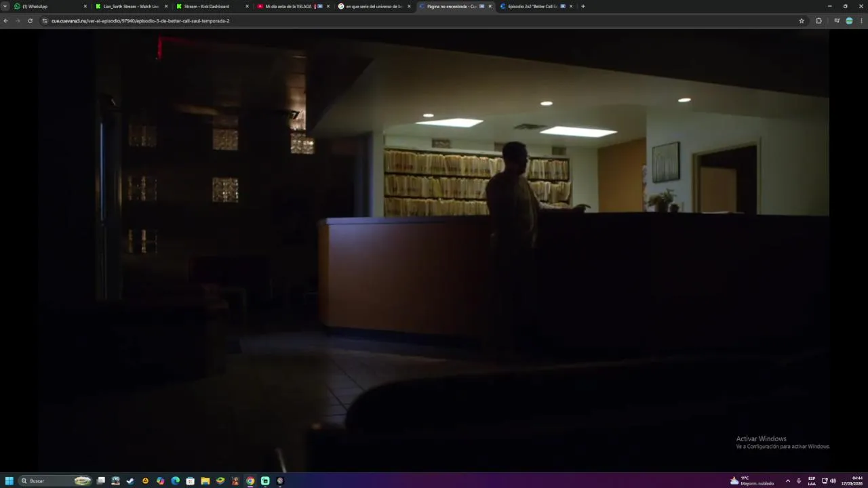868x488 pixels.
Task: Close the Kick Dashboard tab
Action: 247,6
